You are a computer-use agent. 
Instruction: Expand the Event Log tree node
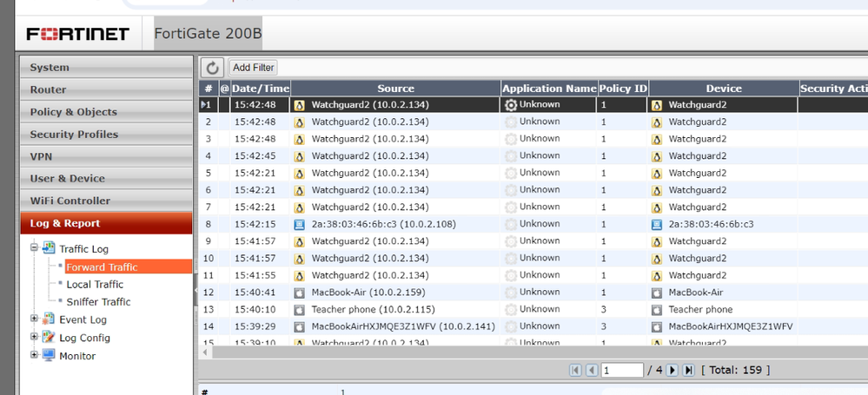point(35,319)
